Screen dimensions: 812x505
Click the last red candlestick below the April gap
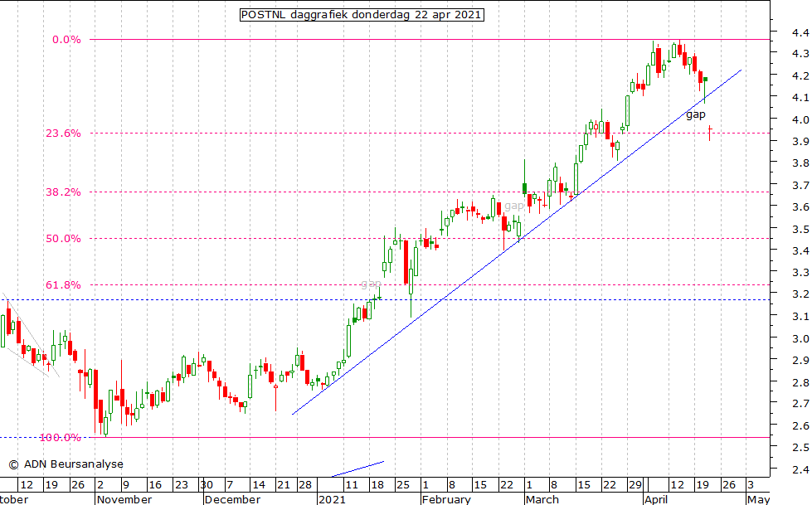coord(709,134)
